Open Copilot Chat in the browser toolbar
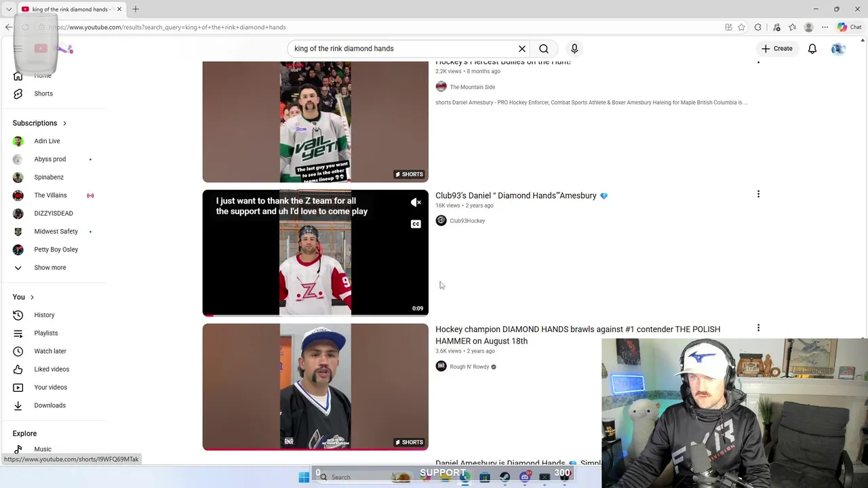The image size is (868, 488). 849,27
